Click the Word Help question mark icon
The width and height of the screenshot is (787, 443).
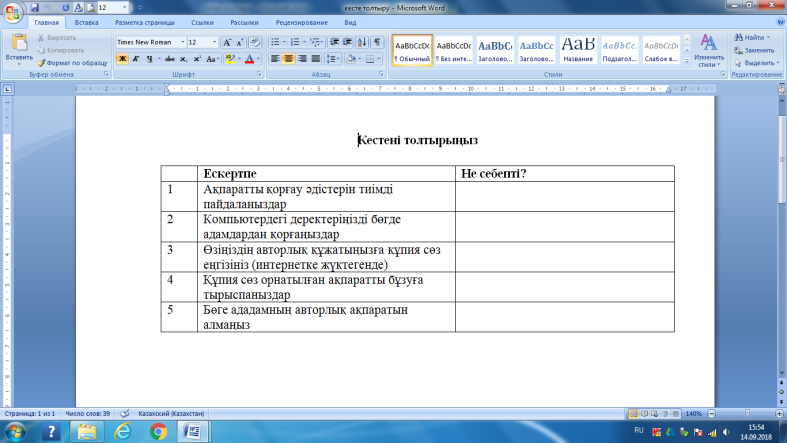pyautogui.click(x=780, y=22)
